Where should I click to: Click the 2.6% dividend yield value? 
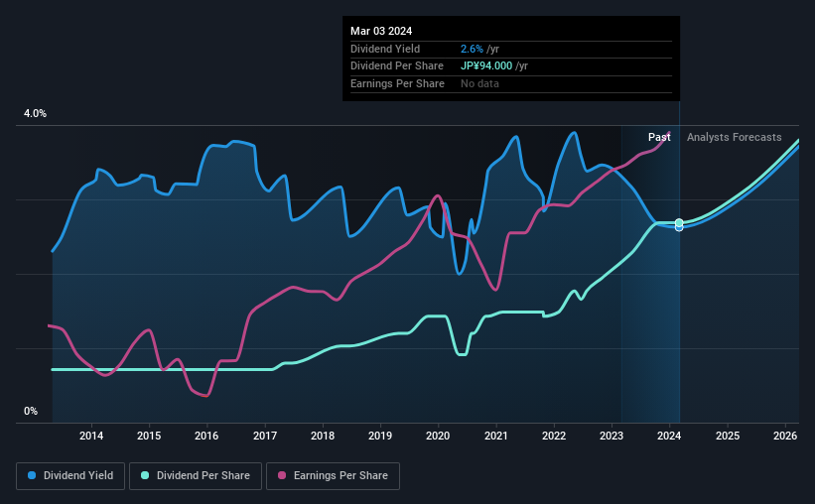(x=472, y=49)
